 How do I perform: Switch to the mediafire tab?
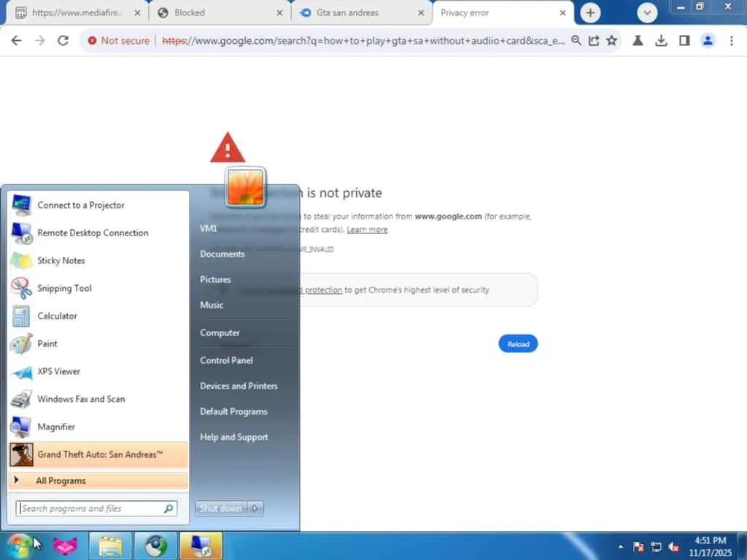(x=76, y=13)
